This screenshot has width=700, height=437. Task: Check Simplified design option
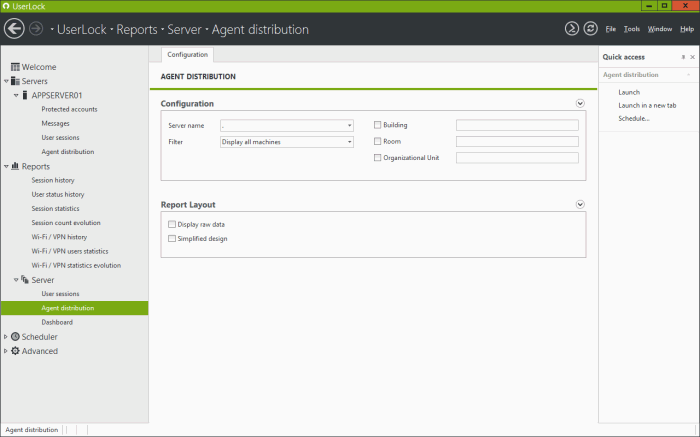point(172,238)
